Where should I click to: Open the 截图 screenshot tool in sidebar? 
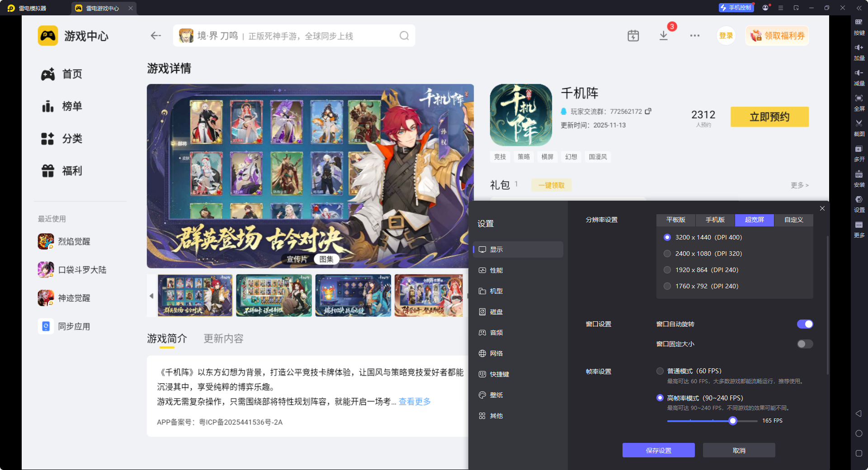pyautogui.click(x=859, y=128)
